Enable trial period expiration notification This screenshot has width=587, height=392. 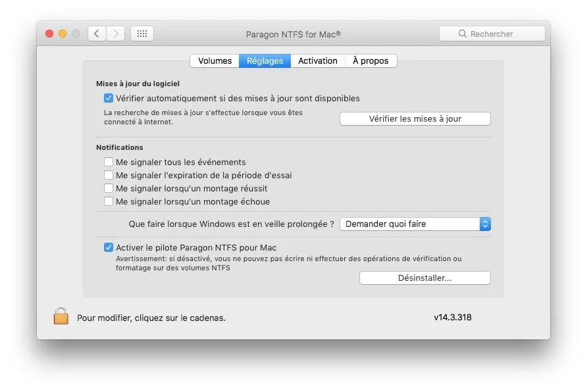tap(109, 175)
